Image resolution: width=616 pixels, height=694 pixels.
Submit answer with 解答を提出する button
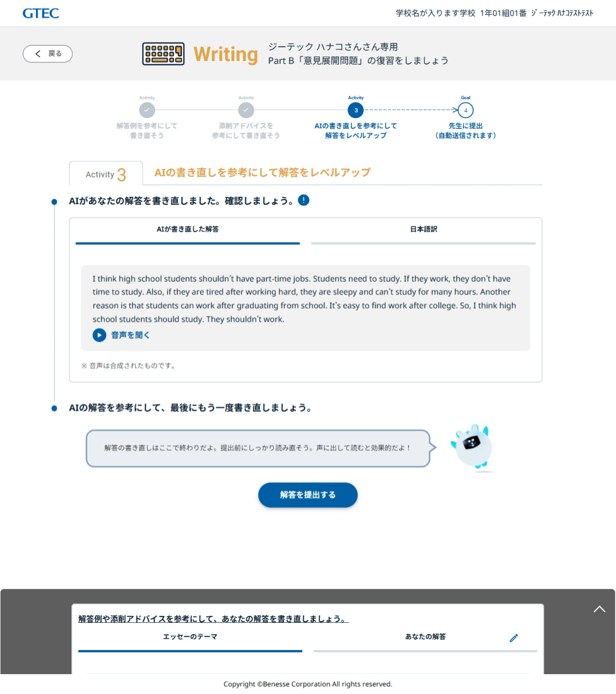(308, 495)
